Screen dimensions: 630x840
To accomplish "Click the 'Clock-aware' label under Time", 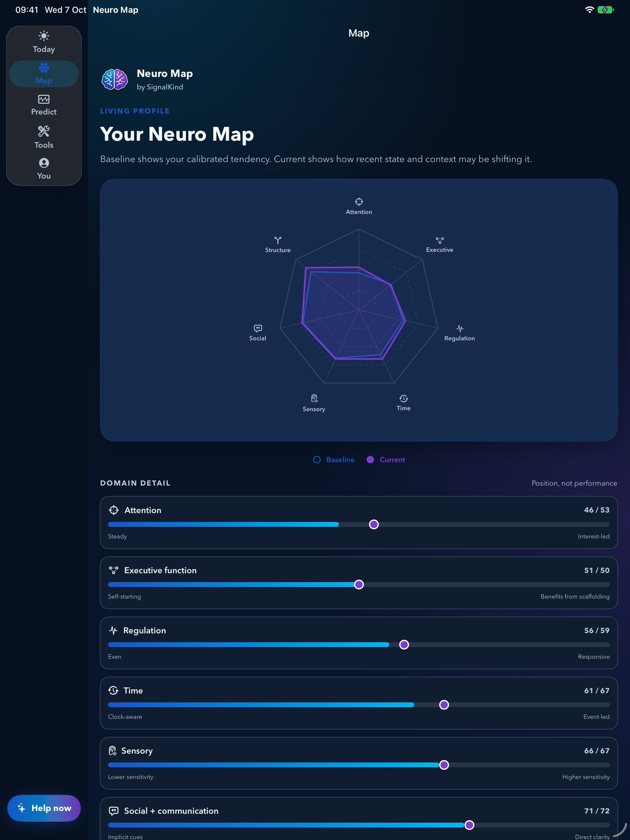I will [125, 717].
